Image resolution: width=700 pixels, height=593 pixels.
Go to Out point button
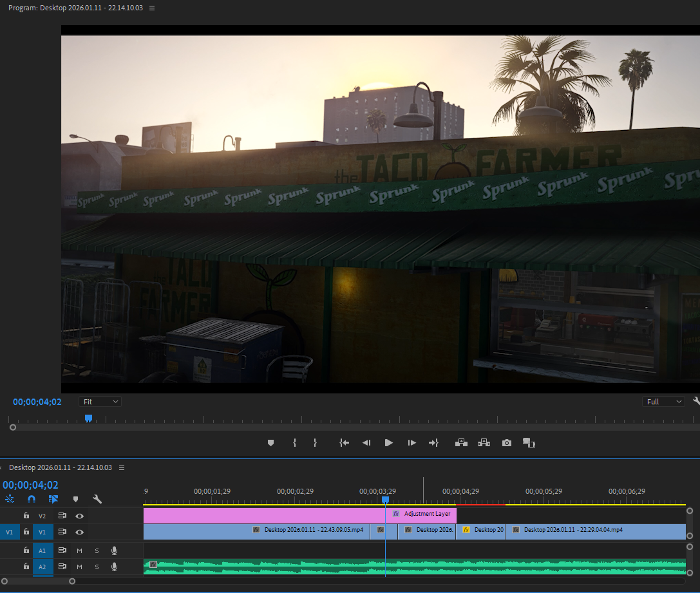[x=433, y=442]
